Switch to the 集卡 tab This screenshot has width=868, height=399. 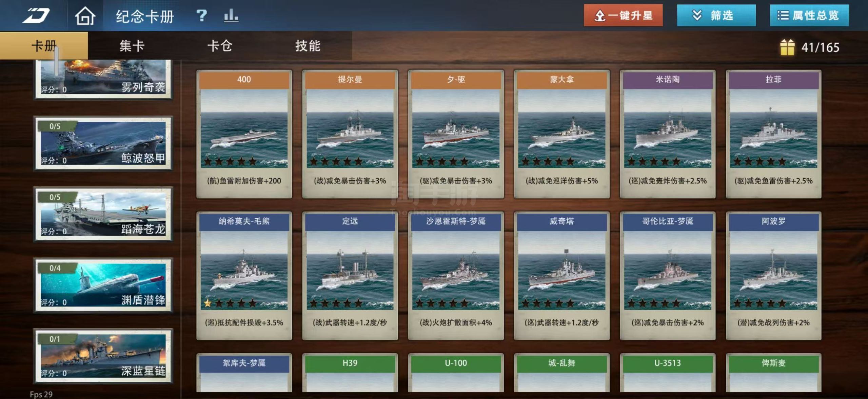132,46
